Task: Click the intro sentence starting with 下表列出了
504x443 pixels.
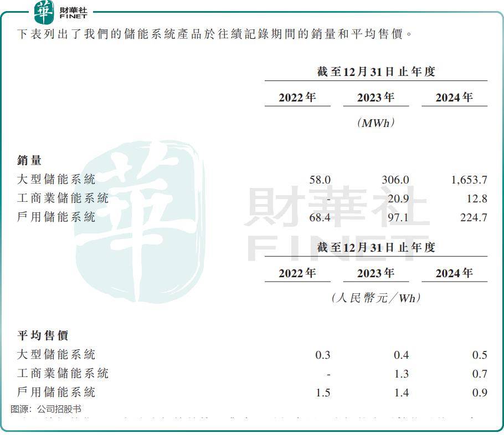Action: coord(215,34)
